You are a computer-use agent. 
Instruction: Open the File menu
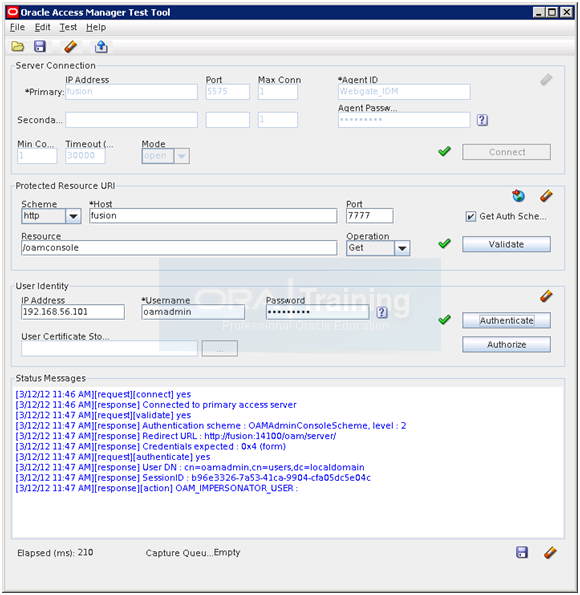[x=17, y=27]
